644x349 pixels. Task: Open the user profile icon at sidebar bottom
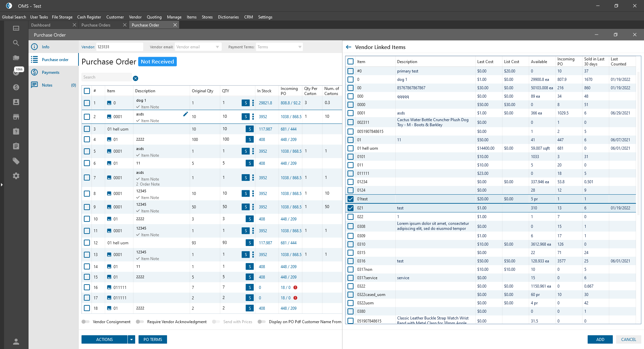click(16, 342)
